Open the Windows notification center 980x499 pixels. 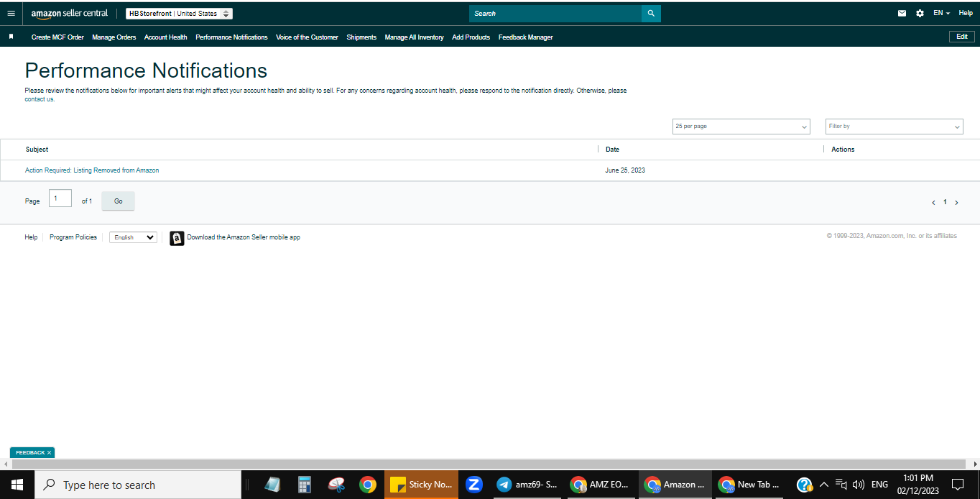pos(957,485)
